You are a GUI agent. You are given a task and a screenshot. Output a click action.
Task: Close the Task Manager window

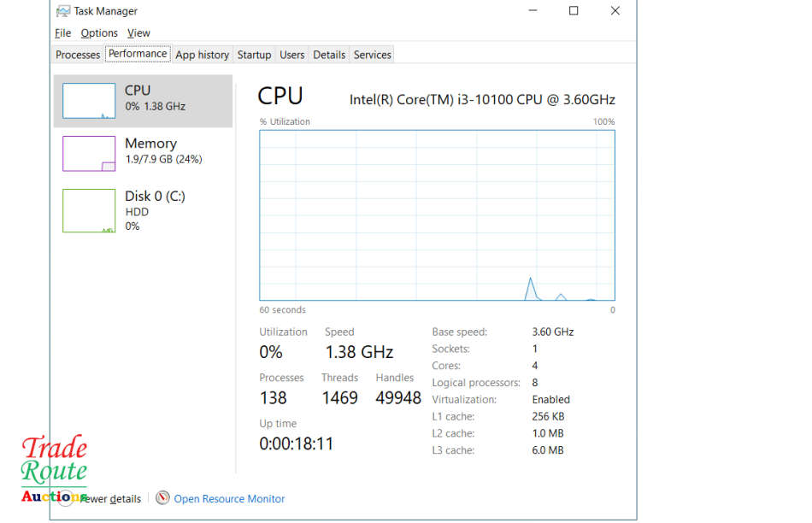tap(615, 11)
